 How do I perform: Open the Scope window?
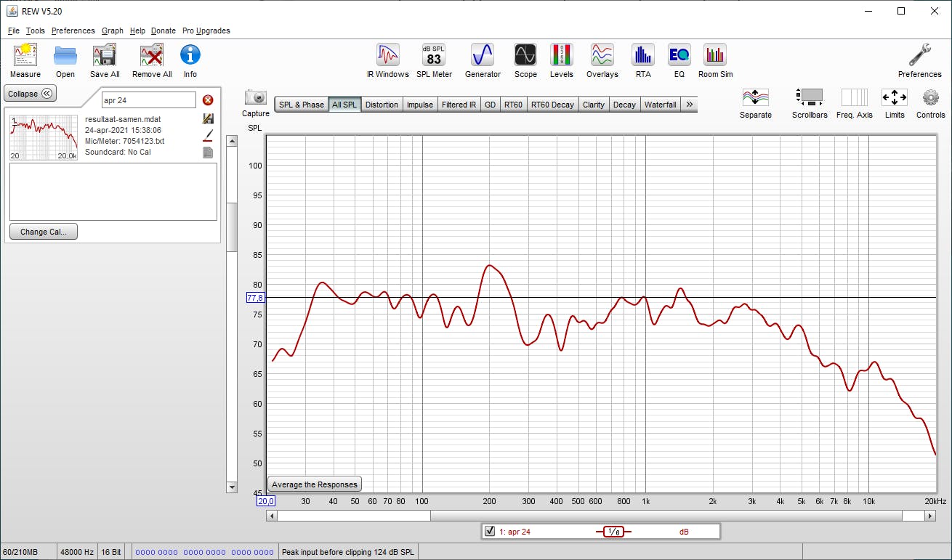click(525, 56)
